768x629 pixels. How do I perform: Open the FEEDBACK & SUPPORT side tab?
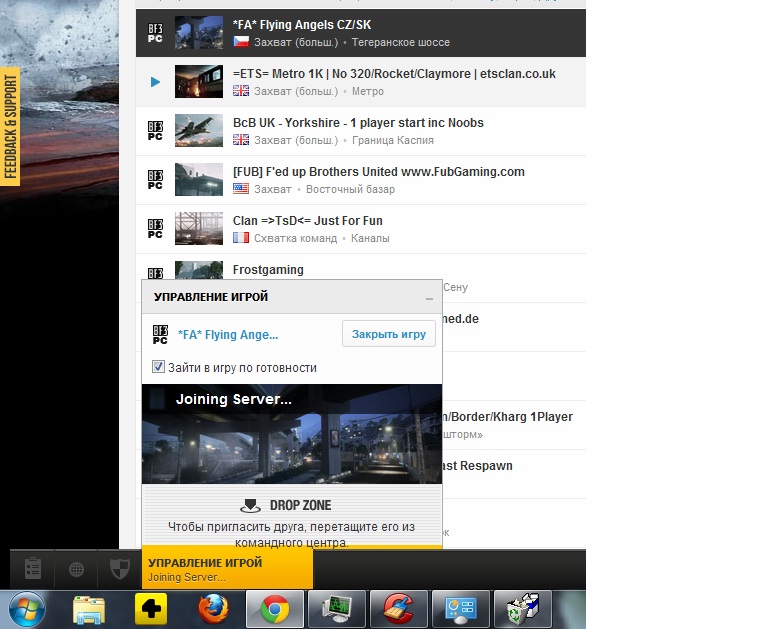pyautogui.click(x=10, y=126)
